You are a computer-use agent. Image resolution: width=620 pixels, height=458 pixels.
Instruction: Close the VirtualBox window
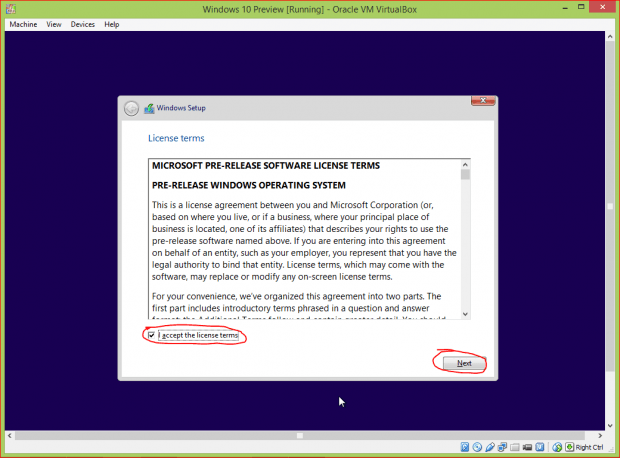[x=602, y=7]
